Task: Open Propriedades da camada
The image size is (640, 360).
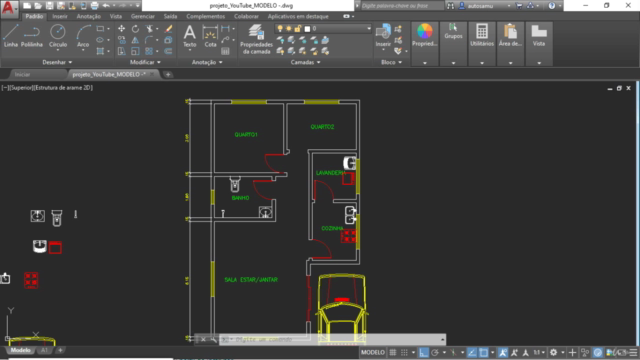Action: (x=256, y=39)
